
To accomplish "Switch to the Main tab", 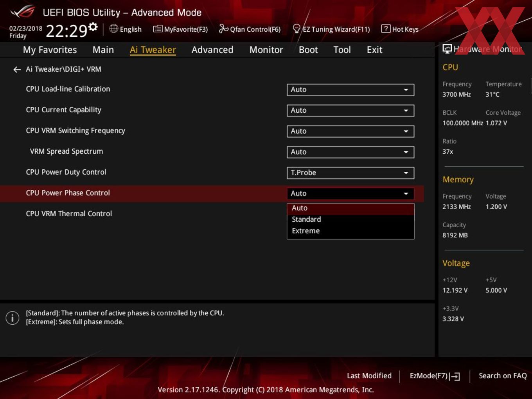I will 103,50.
